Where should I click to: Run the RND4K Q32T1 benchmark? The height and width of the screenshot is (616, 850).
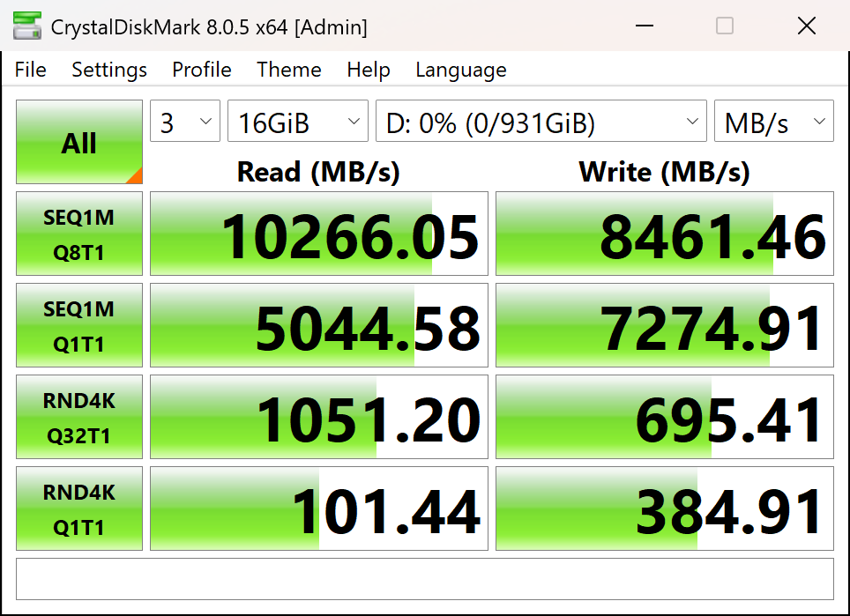point(79,417)
